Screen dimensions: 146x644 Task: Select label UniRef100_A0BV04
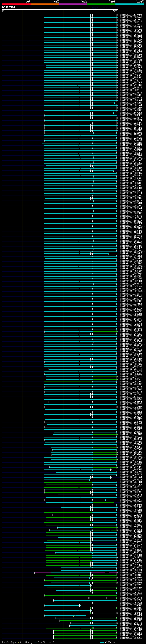131,583
